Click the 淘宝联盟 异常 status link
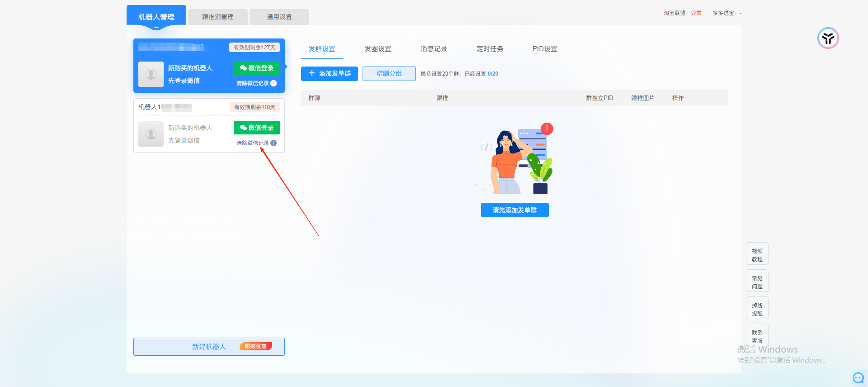 coord(696,13)
